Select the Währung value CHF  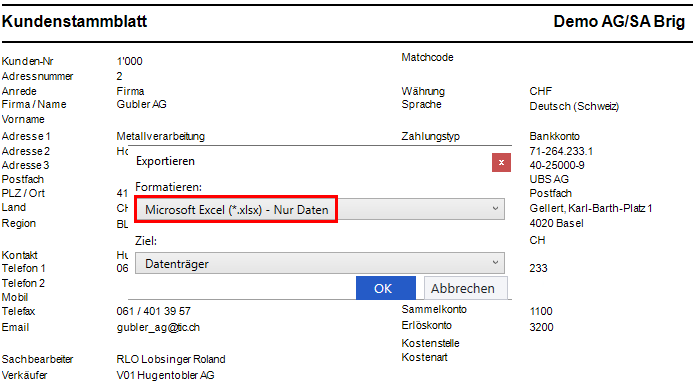click(x=541, y=91)
